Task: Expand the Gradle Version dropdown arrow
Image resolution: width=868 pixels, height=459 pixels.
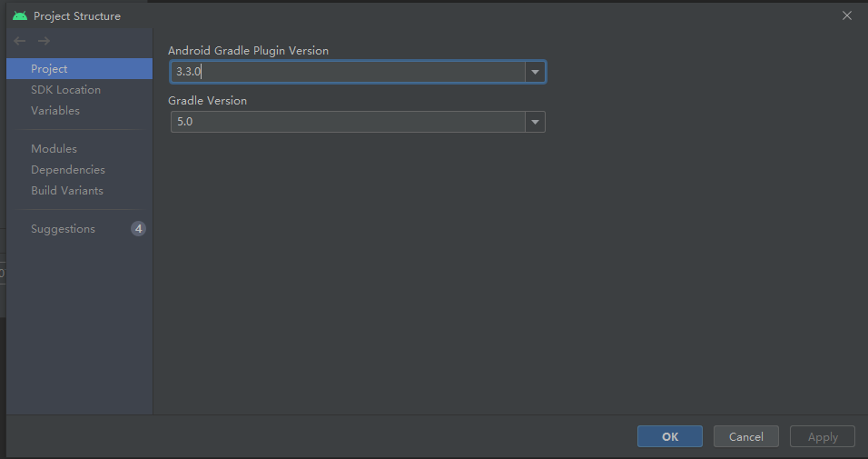Action: coord(535,122)
